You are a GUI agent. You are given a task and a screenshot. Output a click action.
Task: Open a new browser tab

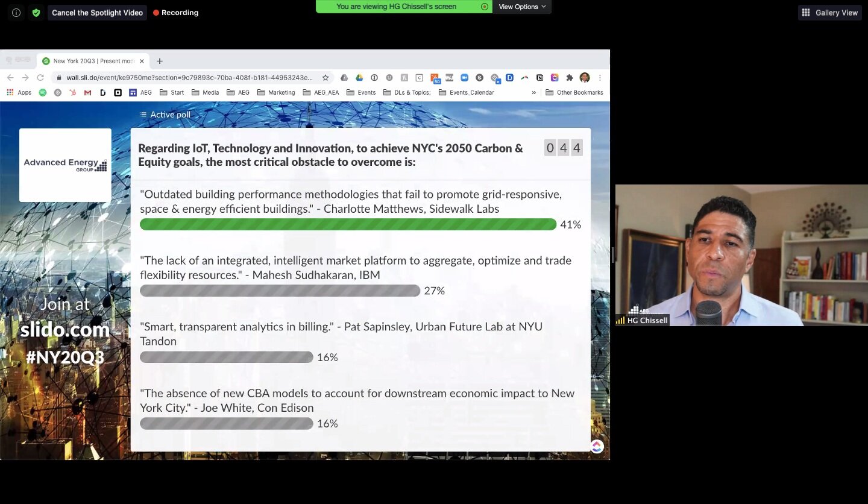[x=160, y=61]
